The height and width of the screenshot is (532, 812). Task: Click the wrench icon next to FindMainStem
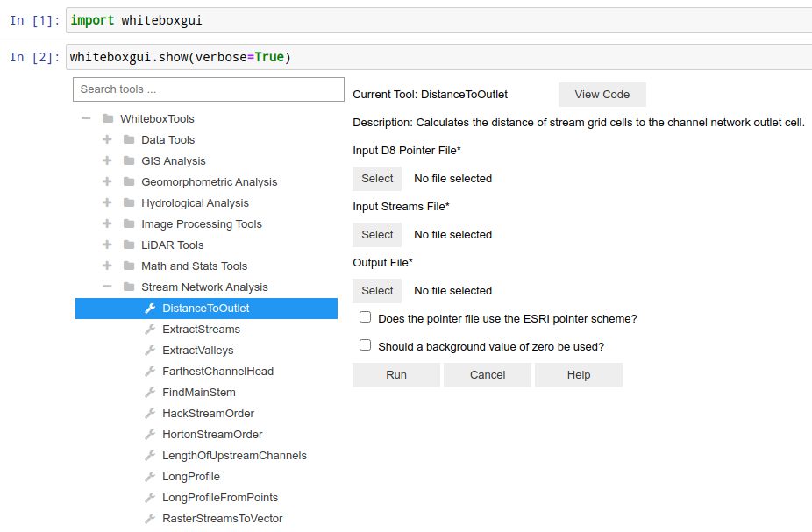[150, 393]
